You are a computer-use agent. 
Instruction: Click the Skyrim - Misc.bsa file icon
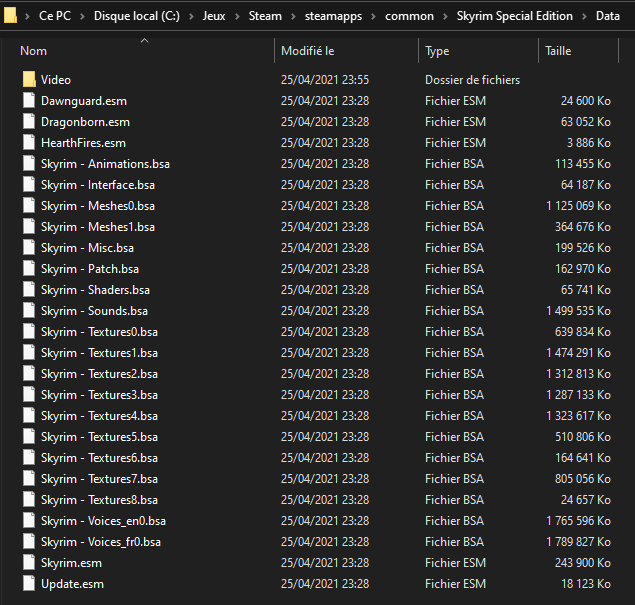pyautogui.click(x=29, y=248)
